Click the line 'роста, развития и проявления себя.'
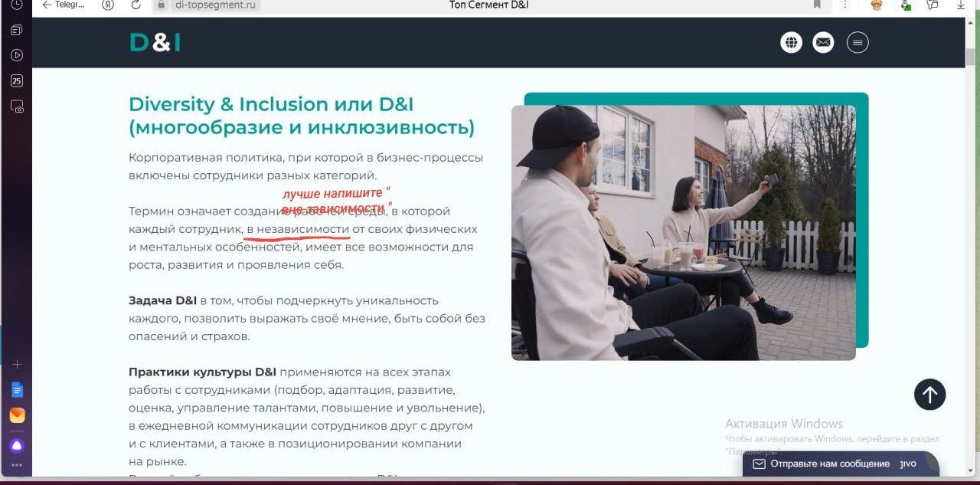The width and height of the screenshot is (980, 485). (237, 265)
